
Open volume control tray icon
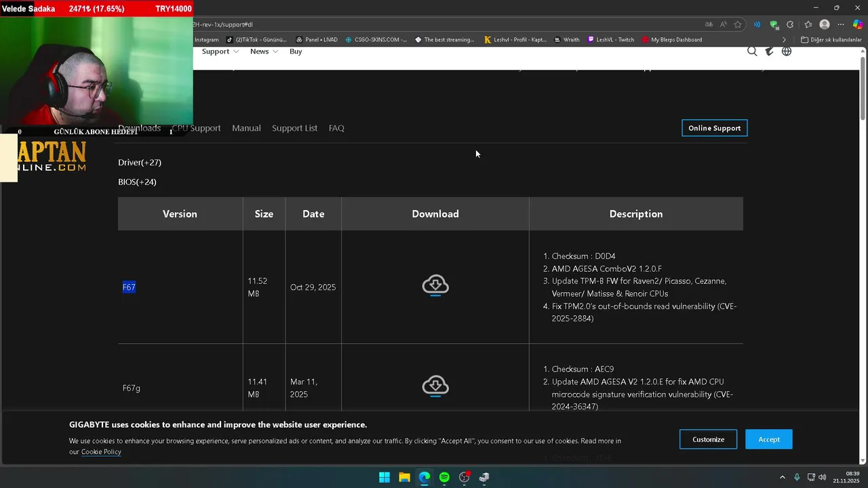823,477
